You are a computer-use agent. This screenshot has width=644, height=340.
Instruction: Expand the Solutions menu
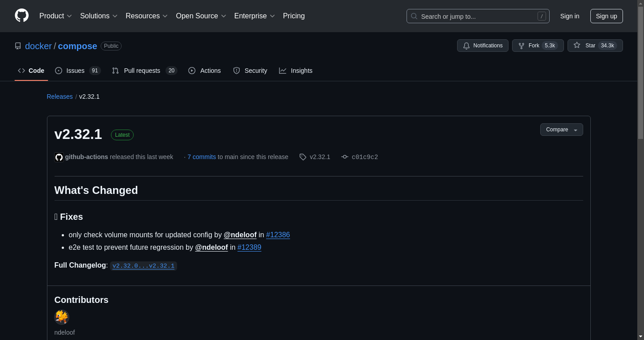coord(99,16)
